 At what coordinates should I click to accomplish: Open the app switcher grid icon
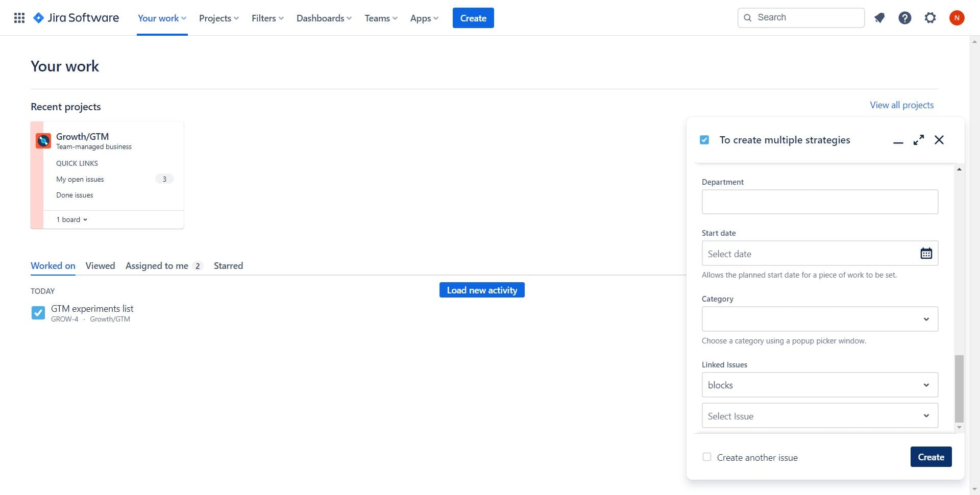point(19,18)
